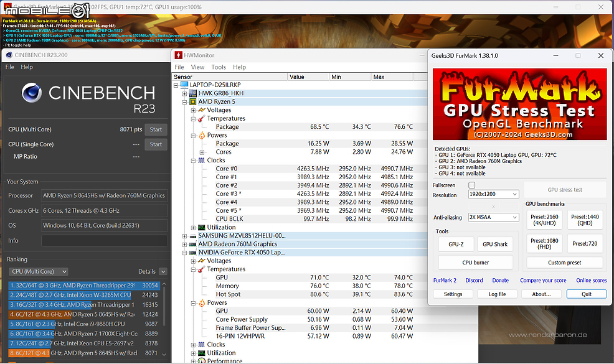614x364 pixels.
Task: Quit FurMark with the Quit button
Action: tap(587, 294)
